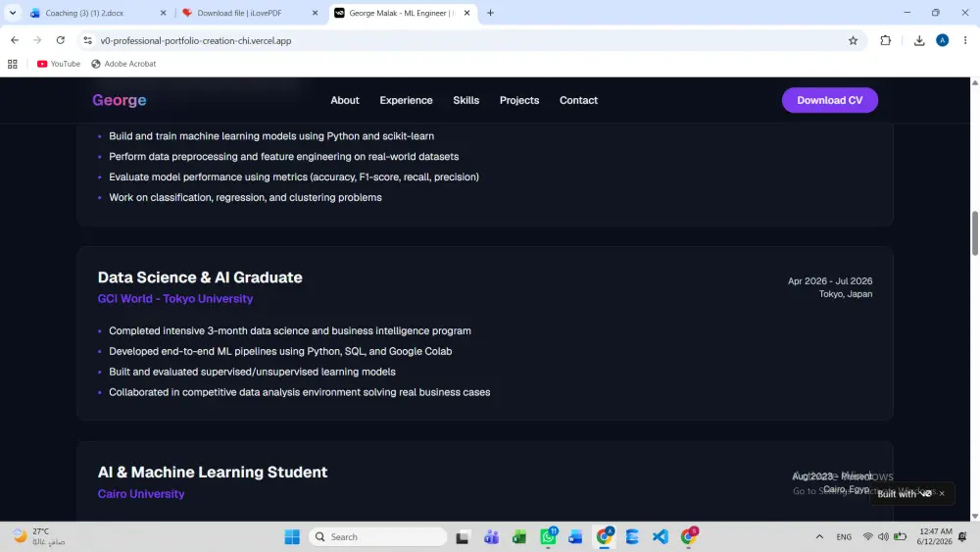980x552 pixels.
Task: Open Microsoft Teams from the taskbar
Action: point(491,537)
